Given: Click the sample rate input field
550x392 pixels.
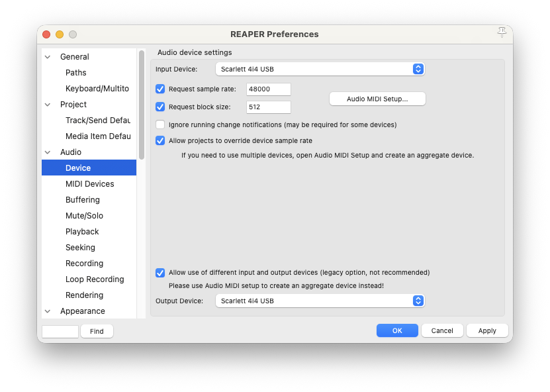Looking at the screenshot, I should (268, 89).
